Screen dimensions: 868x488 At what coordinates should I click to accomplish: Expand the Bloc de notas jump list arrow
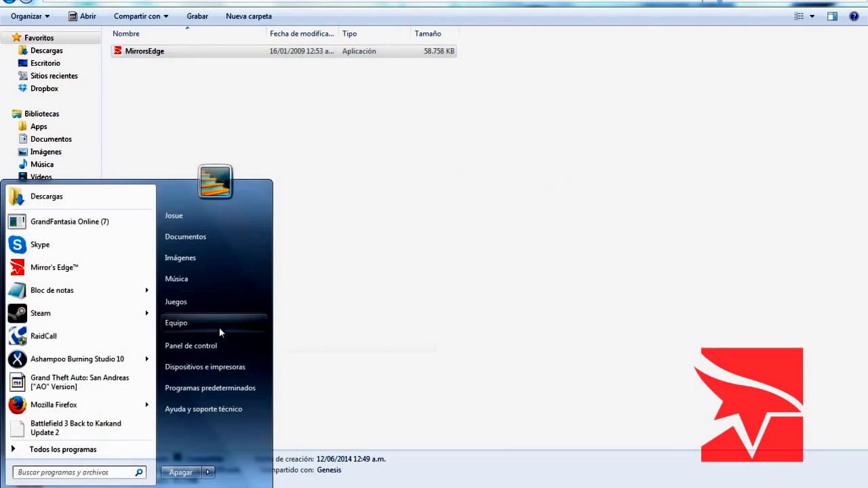(146, 291)
